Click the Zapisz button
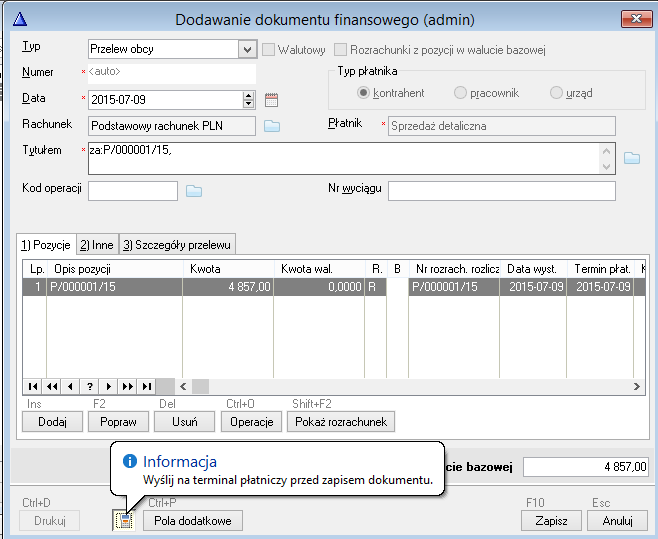Screen dimensions: 658x539 pyautogui.click(x=551, y=520)
